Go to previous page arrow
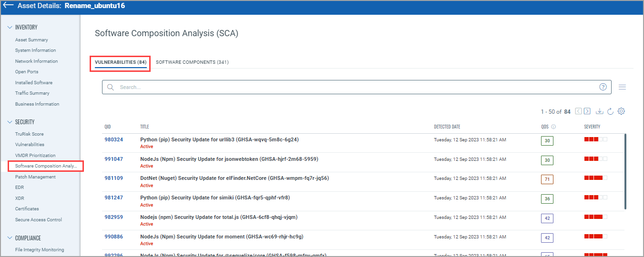644x257 pixels. [x=579, y=111]
